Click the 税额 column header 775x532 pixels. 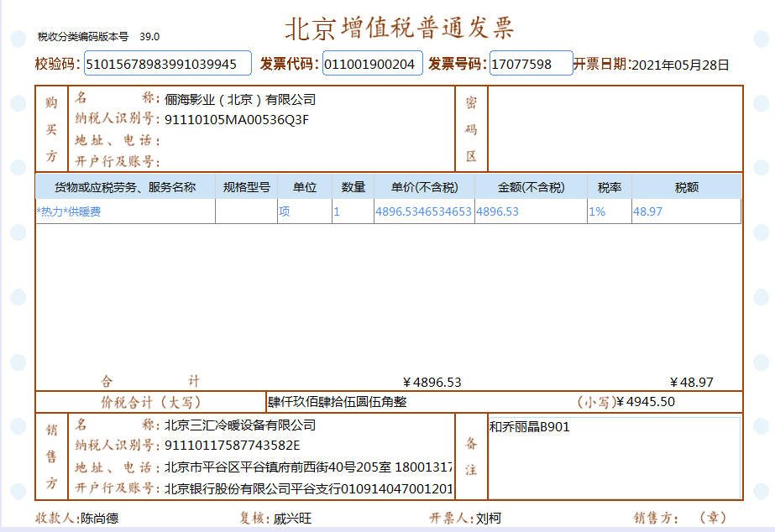(687, 187)
